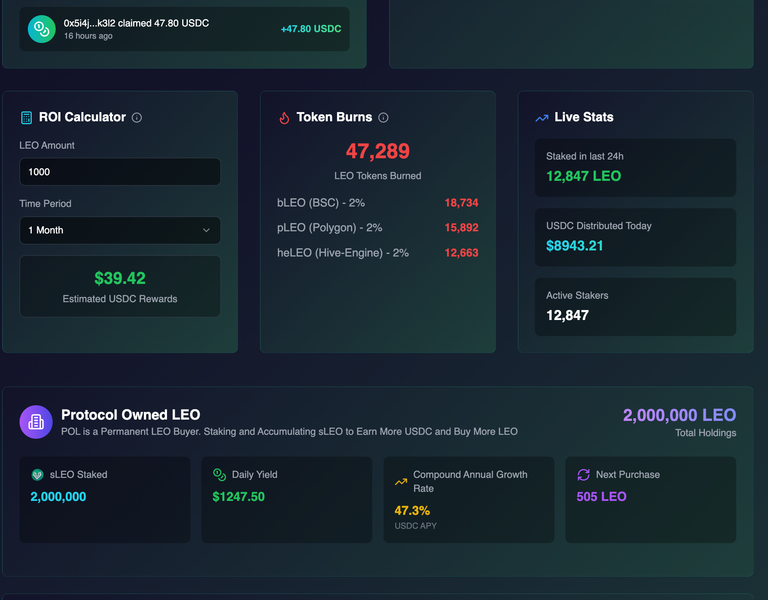Click the sLEO Staked lion icon

pyautogui.click(x=37, y=475)
